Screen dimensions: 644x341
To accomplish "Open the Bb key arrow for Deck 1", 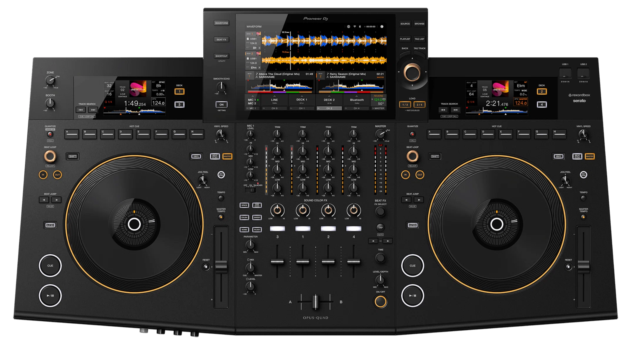I will tap(259, 48).
